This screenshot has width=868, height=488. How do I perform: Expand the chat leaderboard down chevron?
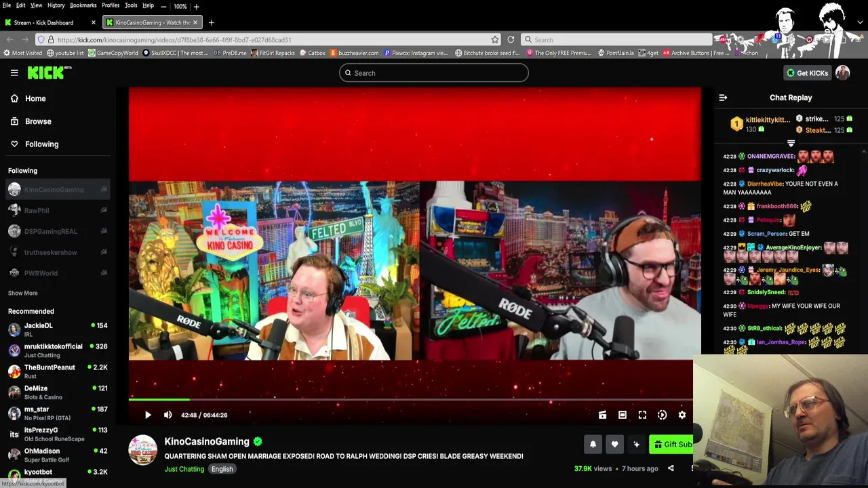(791, 143)
